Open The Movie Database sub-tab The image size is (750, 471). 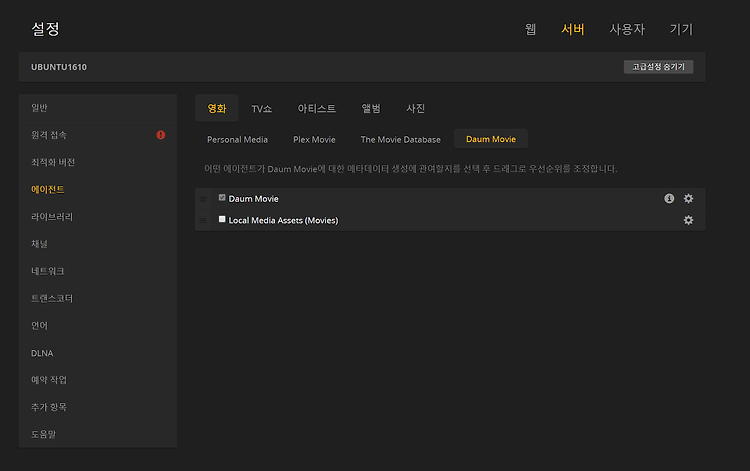pos(400,139)
